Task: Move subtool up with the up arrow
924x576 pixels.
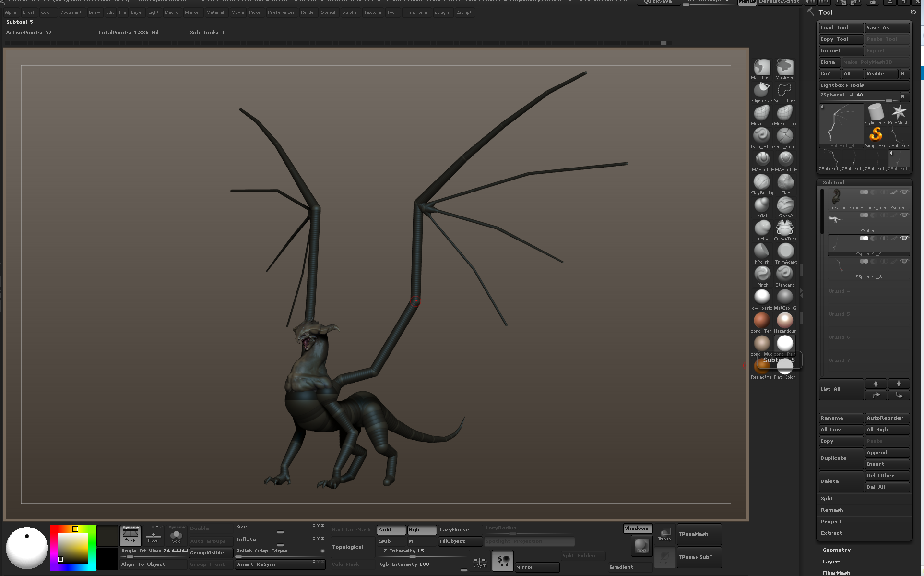Action: tap(876, 384)
